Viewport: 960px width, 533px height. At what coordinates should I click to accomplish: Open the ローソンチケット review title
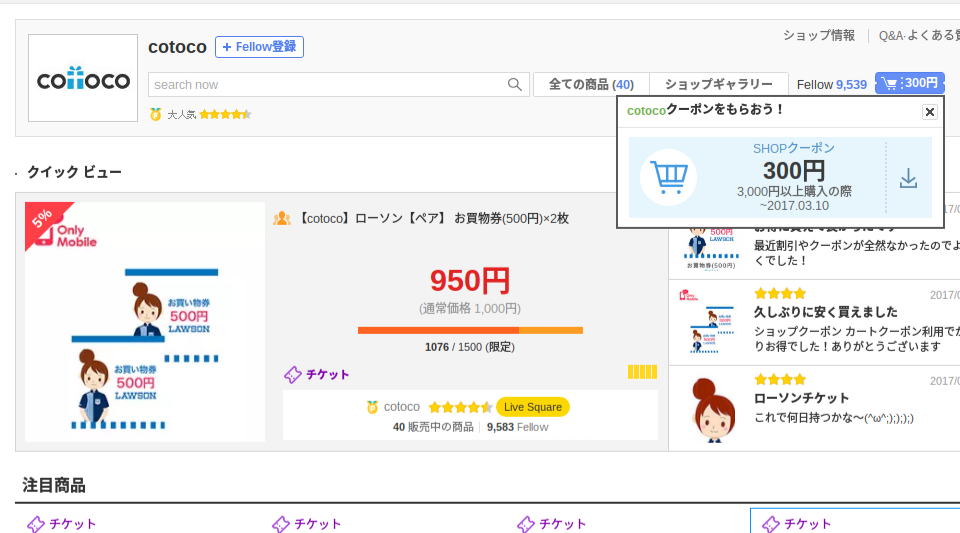(801, 398)
